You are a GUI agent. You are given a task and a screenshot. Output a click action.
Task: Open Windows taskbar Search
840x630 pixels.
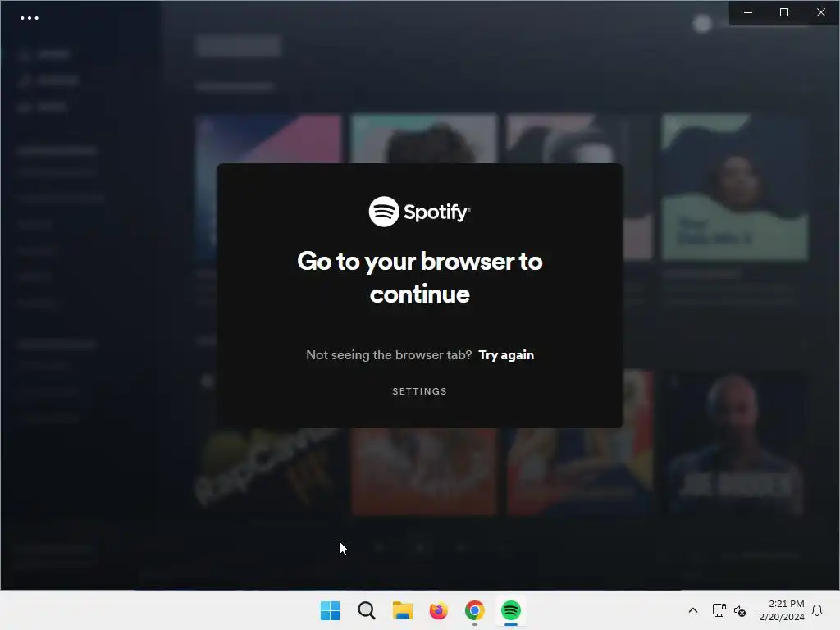click(367, 610)
